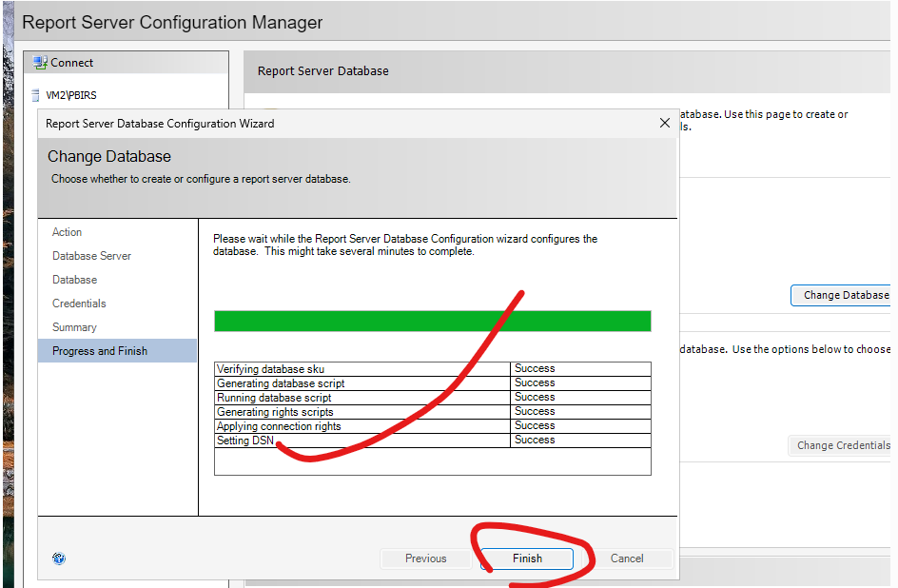Select the Database wizard step
The image size is (898, 588).
74,280
